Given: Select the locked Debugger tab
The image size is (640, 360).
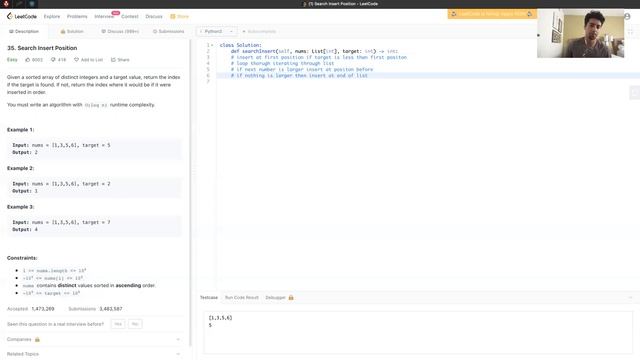Looking at the screenshot, I should [x=279, y=298].
